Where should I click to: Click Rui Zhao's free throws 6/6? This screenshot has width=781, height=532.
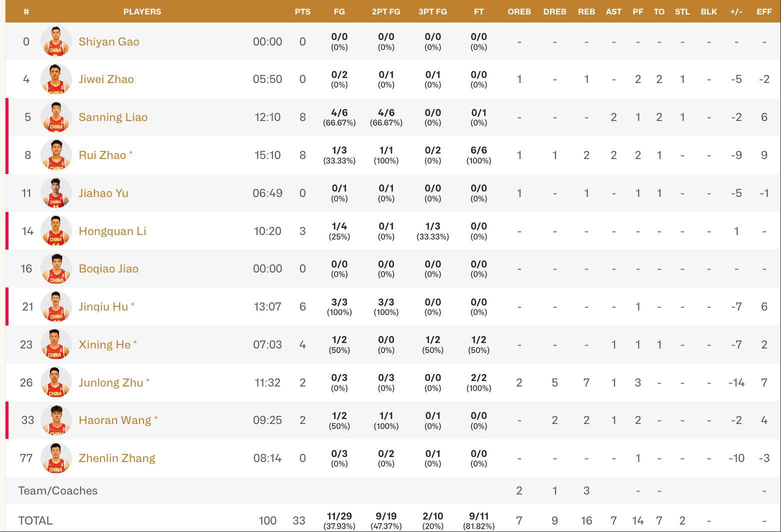(478, 150)
